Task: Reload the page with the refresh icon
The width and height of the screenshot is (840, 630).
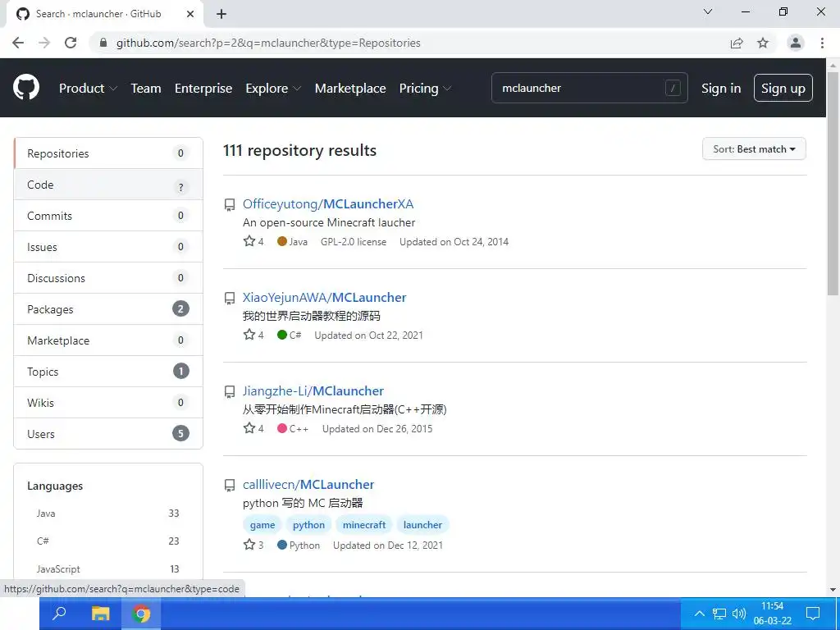Action: coord(71,43)
